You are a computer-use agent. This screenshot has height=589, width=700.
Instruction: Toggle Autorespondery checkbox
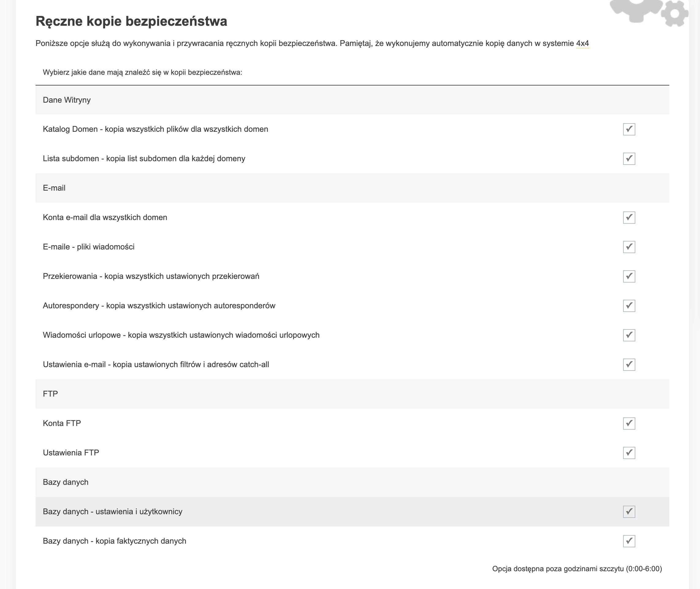point(629,306)
